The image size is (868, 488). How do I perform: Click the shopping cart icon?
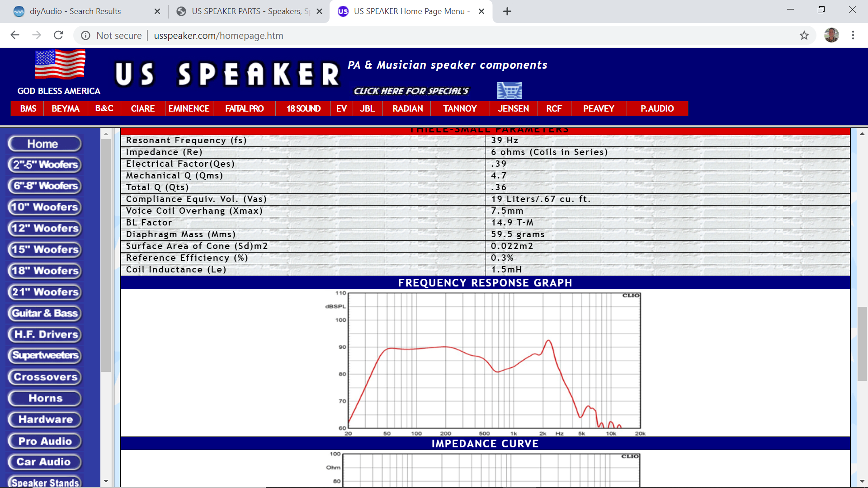click(x=509, y=90)
